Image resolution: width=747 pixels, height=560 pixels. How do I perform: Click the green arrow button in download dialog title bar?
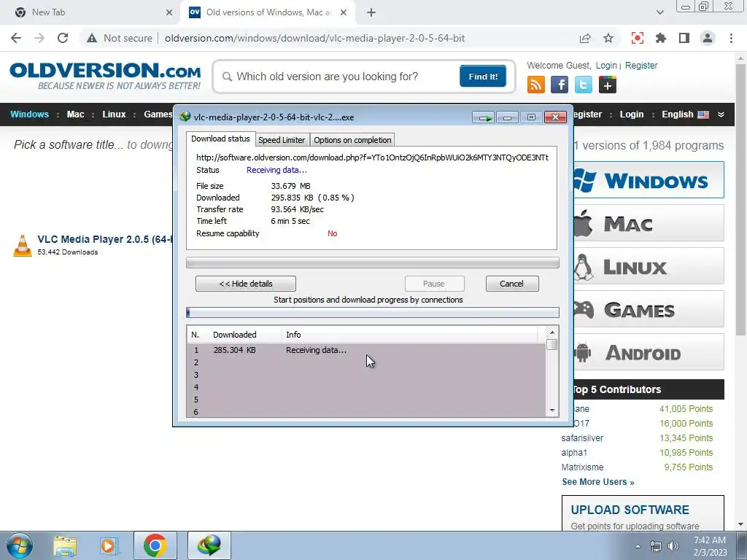tap(484, 117)
